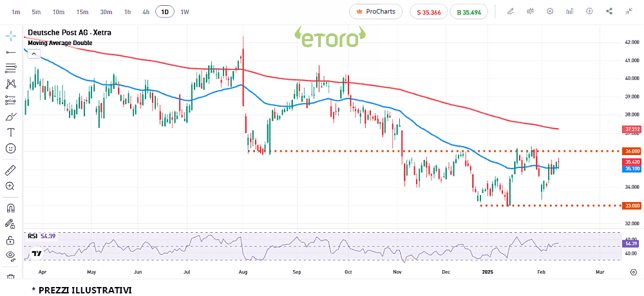Click the trash remove drawings icon

coord(10,277)
